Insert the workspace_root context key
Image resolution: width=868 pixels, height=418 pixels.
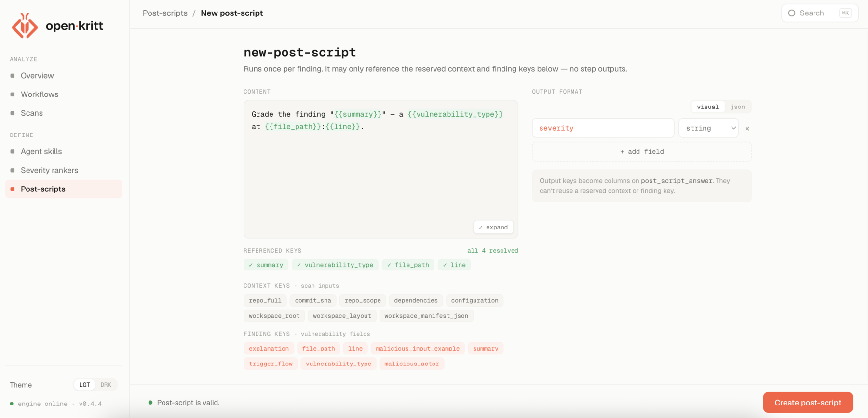274,316
